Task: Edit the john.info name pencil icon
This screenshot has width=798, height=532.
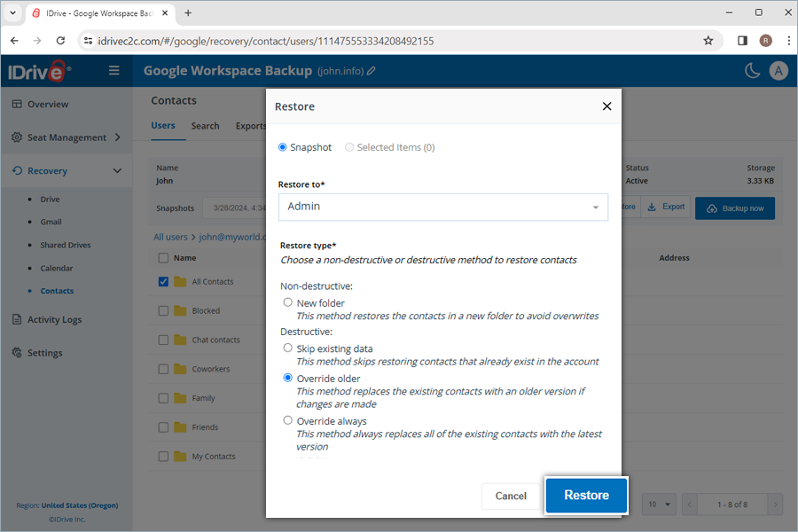Action: (372, 71)
